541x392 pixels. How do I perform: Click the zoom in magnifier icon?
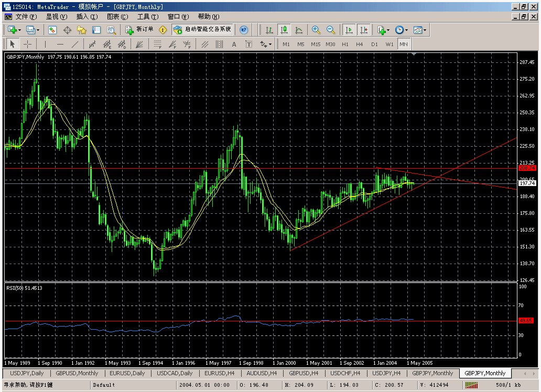(316, 30)
